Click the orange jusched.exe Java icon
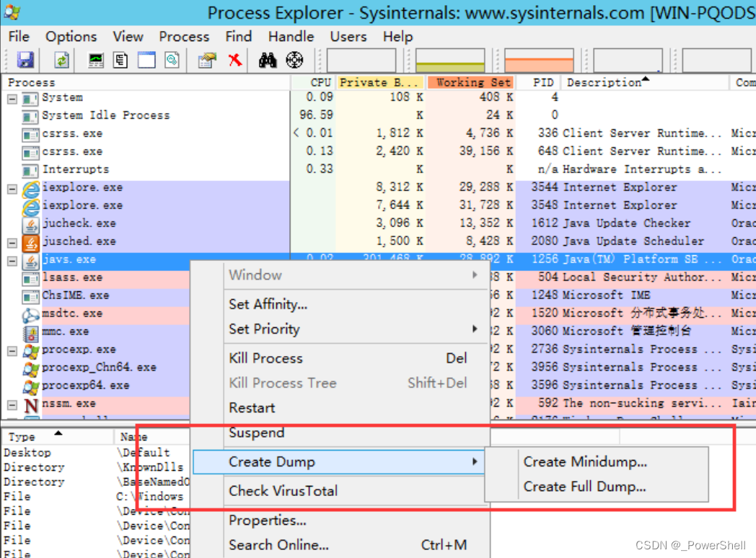This screenshot has width=756, height=558. click(x=30, y=242)
